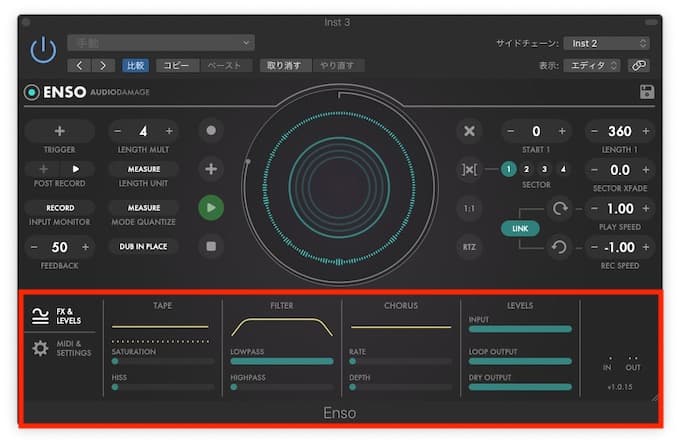Image resolution: width=680 pixels, height=446 pixels.
Task: Increase the Length Mult value
Action: 169,131
